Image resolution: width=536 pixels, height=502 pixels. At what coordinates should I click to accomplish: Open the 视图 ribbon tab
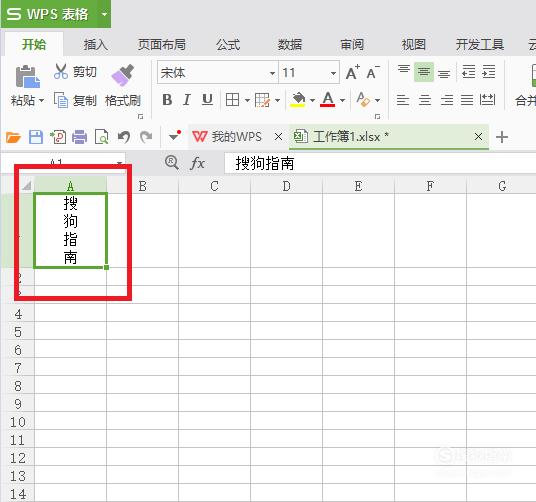click(x=414, y=44)
